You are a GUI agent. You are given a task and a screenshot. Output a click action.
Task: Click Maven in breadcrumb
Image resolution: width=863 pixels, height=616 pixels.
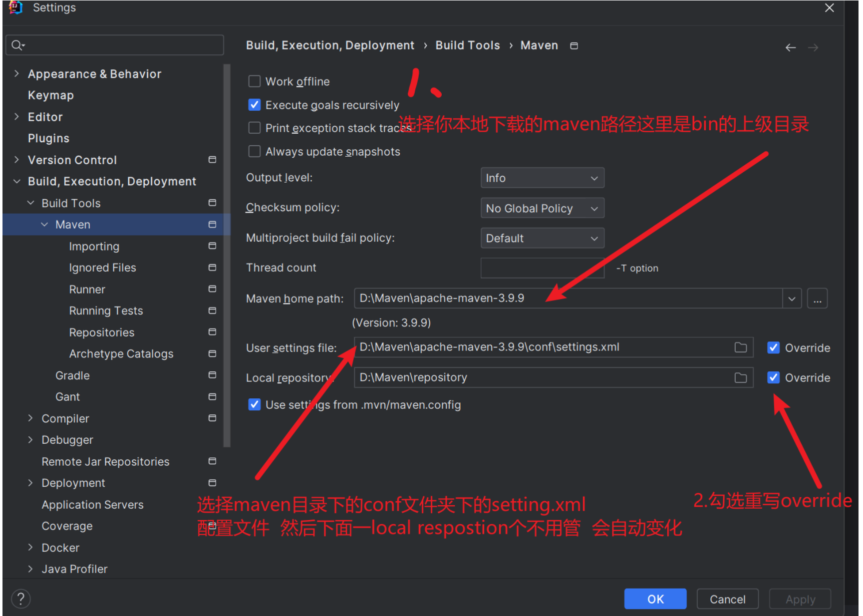(539, 45)
